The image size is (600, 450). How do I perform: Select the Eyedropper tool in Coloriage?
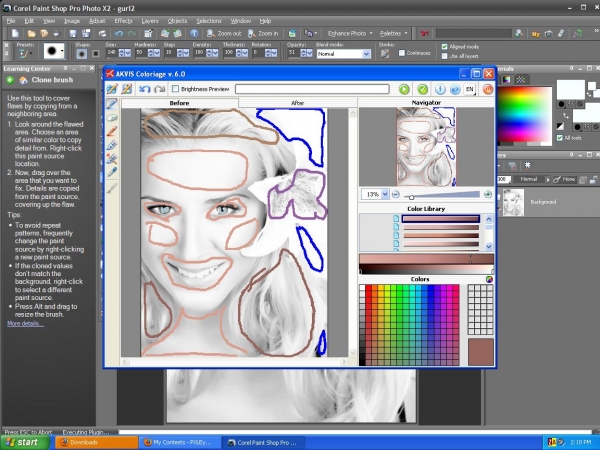(x=112, y=172)
